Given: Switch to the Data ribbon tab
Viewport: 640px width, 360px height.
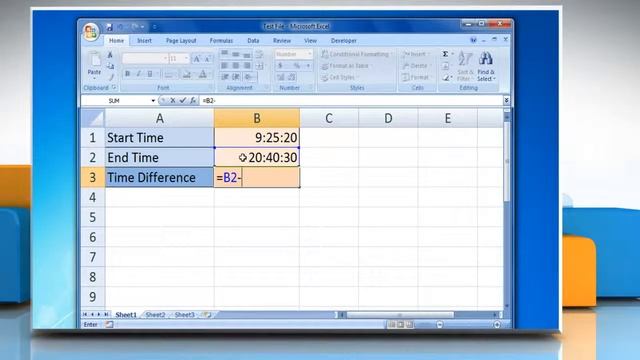Looking at the screenshot, I should [x=253, y=40].
